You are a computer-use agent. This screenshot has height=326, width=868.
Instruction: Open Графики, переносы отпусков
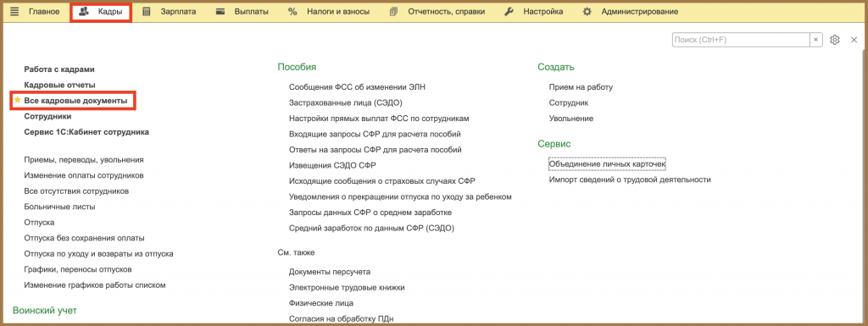pos(77,269)
